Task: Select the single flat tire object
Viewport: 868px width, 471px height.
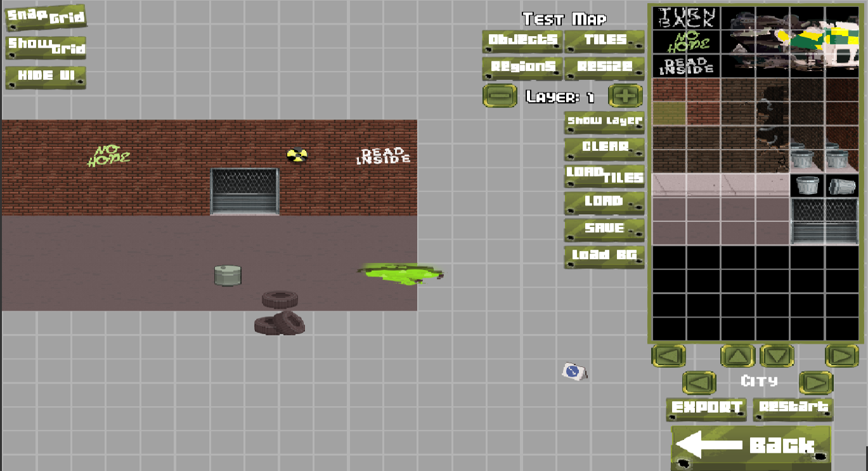Action: click(281, 298)
